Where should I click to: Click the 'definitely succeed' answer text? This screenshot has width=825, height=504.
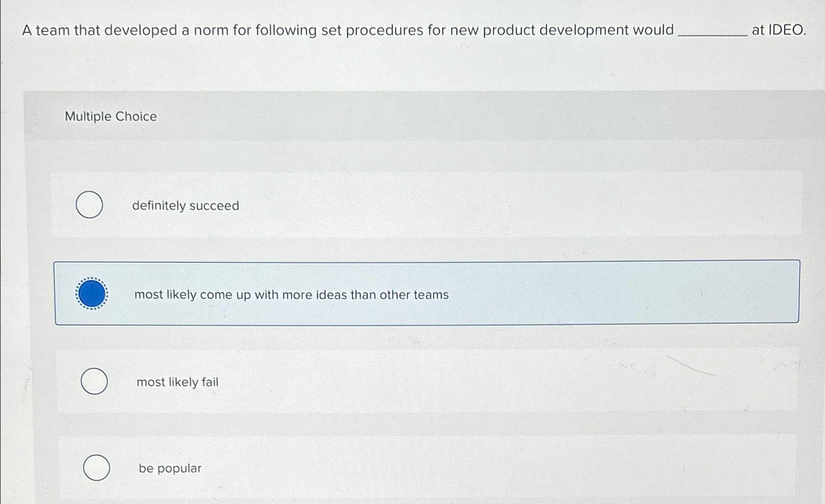tap(186, 206)
